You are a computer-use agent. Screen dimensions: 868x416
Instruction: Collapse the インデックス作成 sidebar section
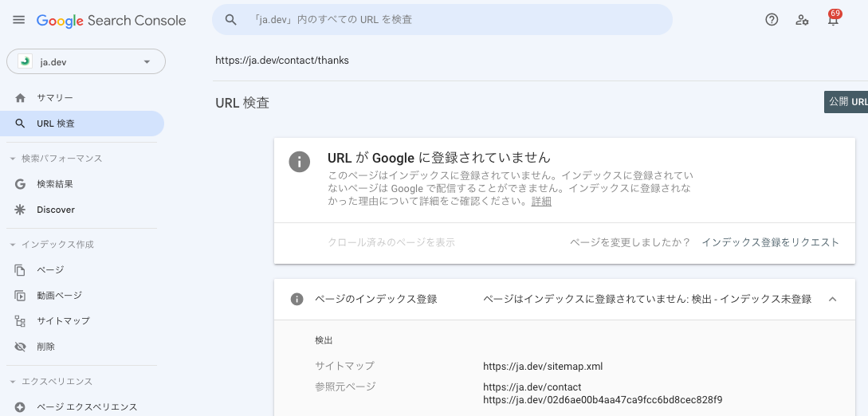pos(13,245)
